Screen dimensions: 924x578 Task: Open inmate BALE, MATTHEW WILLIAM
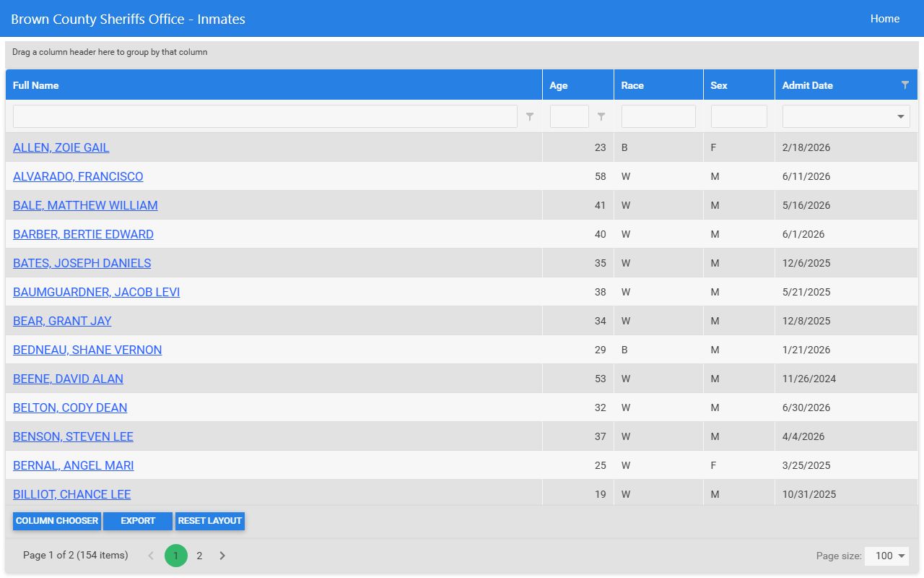[85, 205]
